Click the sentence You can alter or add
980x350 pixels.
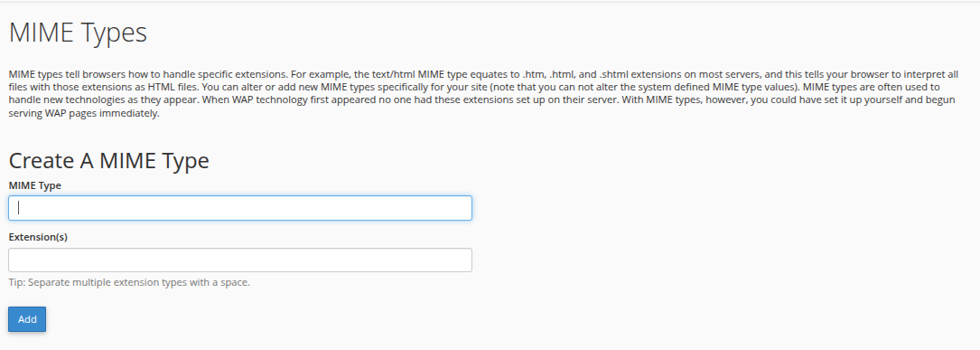[501, 87]
